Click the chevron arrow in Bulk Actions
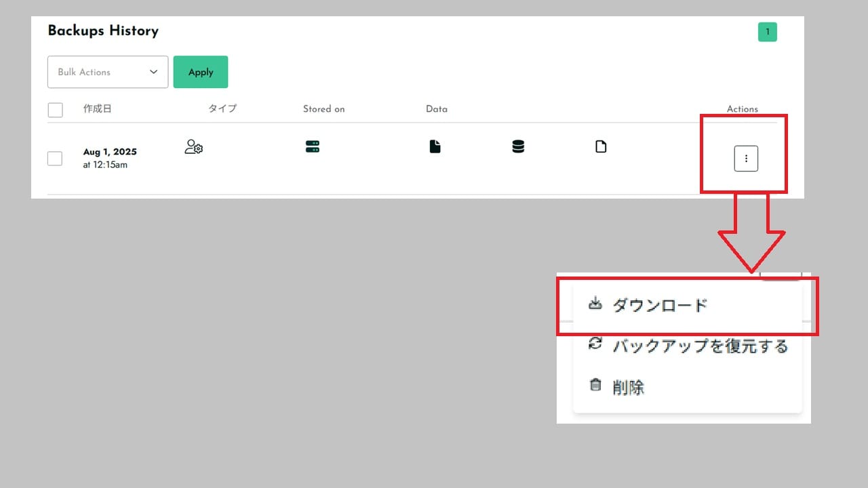Viewport: 868px width, 488px height. point(154,72)
